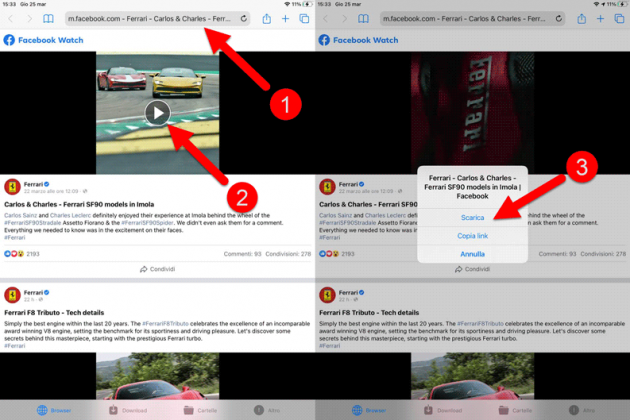This screenshot has height=420, width=630.
Task: Open the share sheet icon in left toolbar
Action: pos(265,18)
